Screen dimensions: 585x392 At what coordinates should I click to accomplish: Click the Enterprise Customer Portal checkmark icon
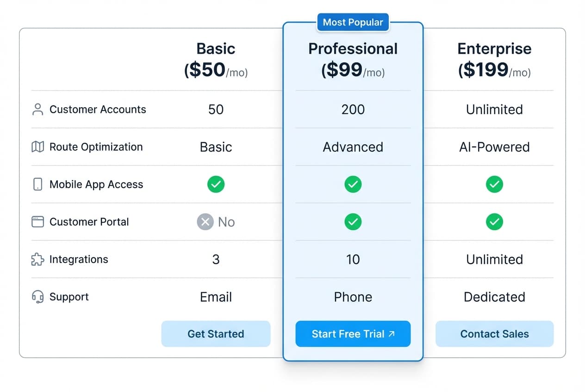(494, 222)
